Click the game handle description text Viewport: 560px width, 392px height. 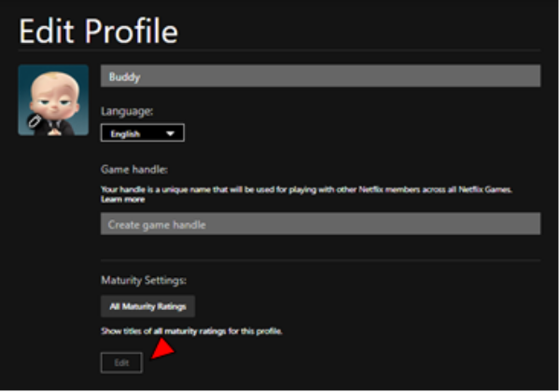click(306, 189)
